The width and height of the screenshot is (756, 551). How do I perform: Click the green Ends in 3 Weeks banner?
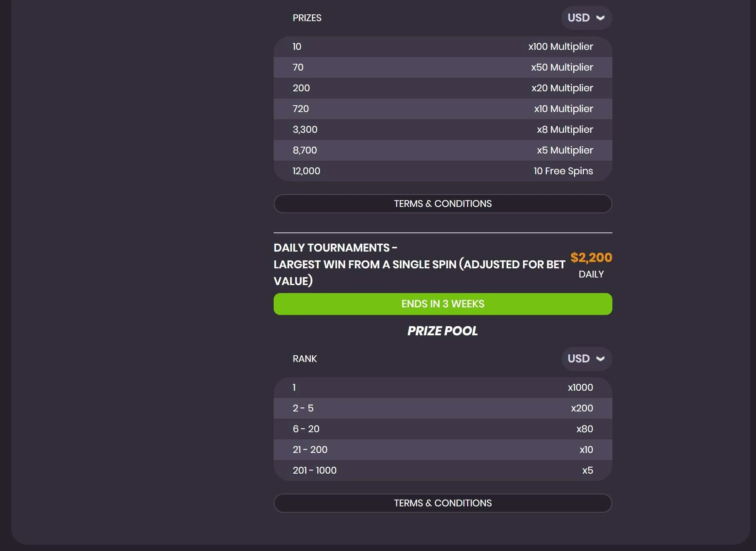(442, 304)
